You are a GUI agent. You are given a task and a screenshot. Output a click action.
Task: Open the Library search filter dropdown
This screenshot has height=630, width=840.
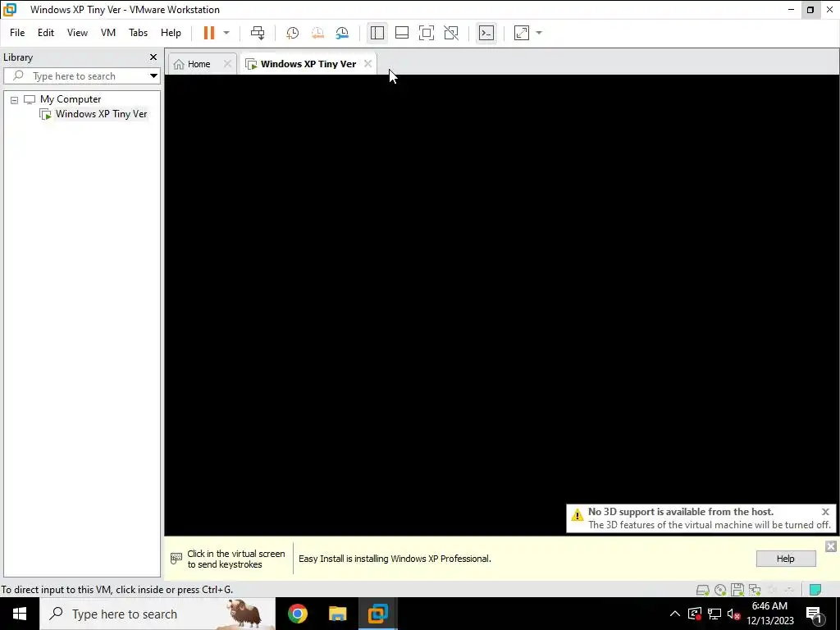(153, 76)
